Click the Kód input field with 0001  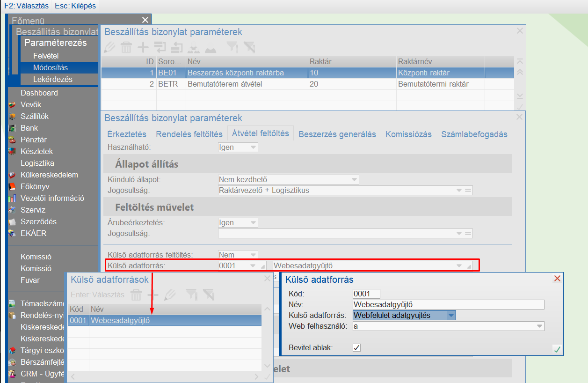point(366,294)
